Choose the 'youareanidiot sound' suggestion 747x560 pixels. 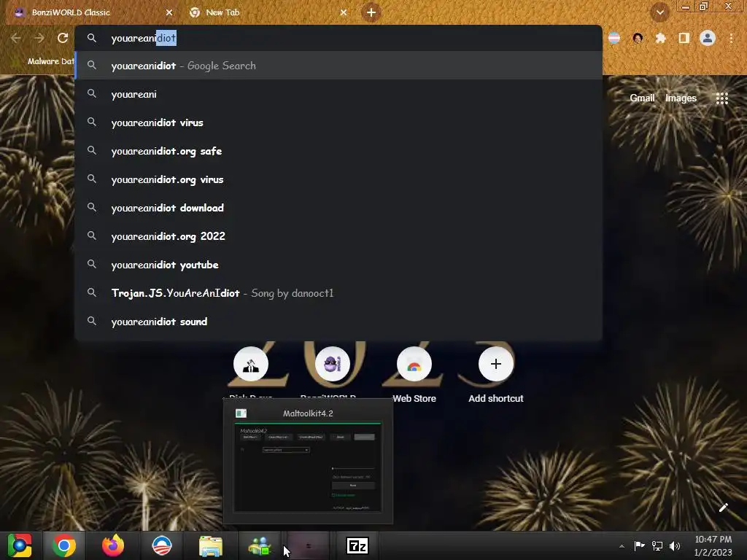click(x=338, y=322)
